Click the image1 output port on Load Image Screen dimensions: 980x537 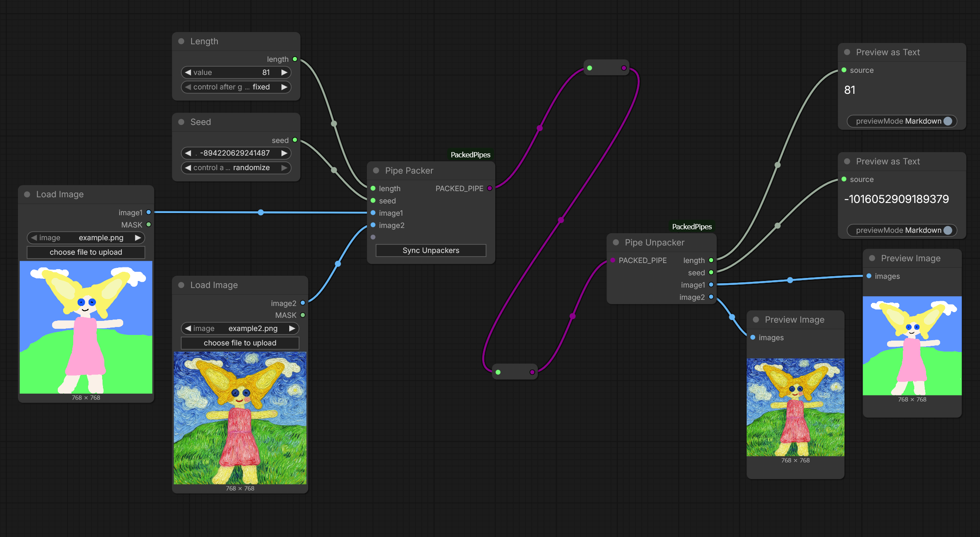coord(149,212)
